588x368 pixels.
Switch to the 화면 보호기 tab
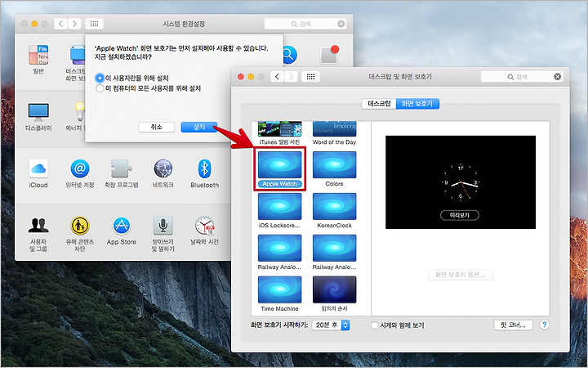(417, 104)
